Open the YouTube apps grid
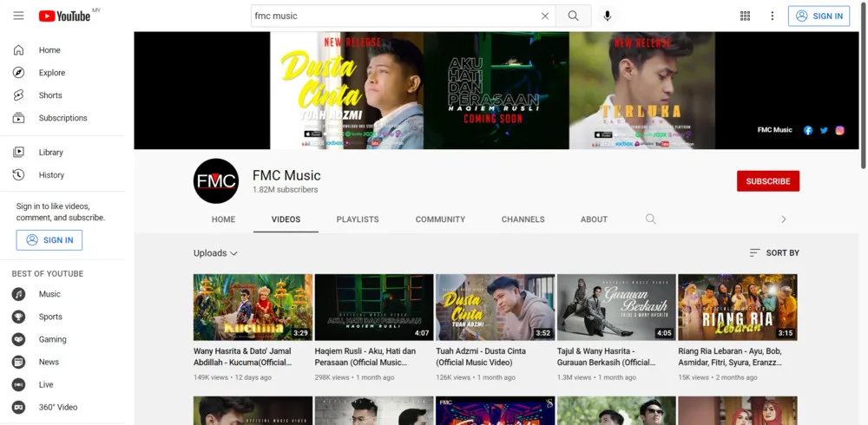The width and height of the screenshot is (868, 425). point(745,16)
